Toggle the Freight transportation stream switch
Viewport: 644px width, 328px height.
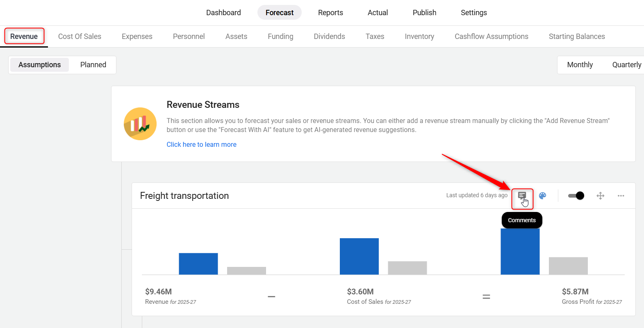576,196
